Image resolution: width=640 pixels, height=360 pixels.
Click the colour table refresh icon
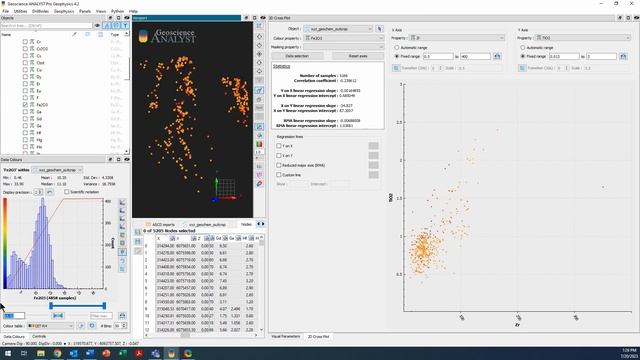(92, 326)
